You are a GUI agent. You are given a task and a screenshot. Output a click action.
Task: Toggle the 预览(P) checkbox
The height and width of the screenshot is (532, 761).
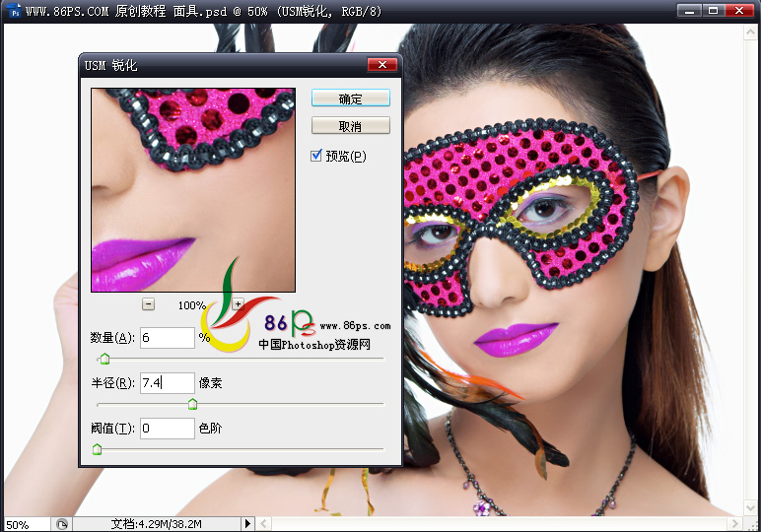(x=316, y=156)
